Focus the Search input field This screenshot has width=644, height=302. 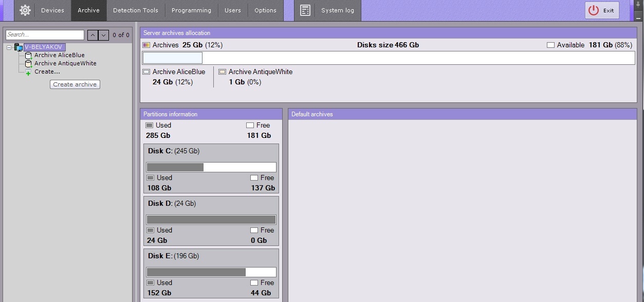pyautogui.click(x=45, y=34)
